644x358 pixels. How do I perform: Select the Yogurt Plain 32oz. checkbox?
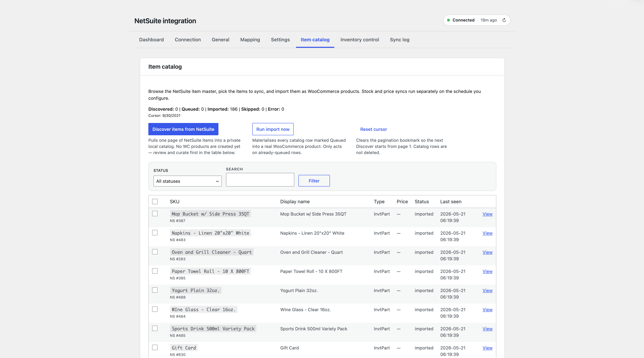click(x=155, y=290)
